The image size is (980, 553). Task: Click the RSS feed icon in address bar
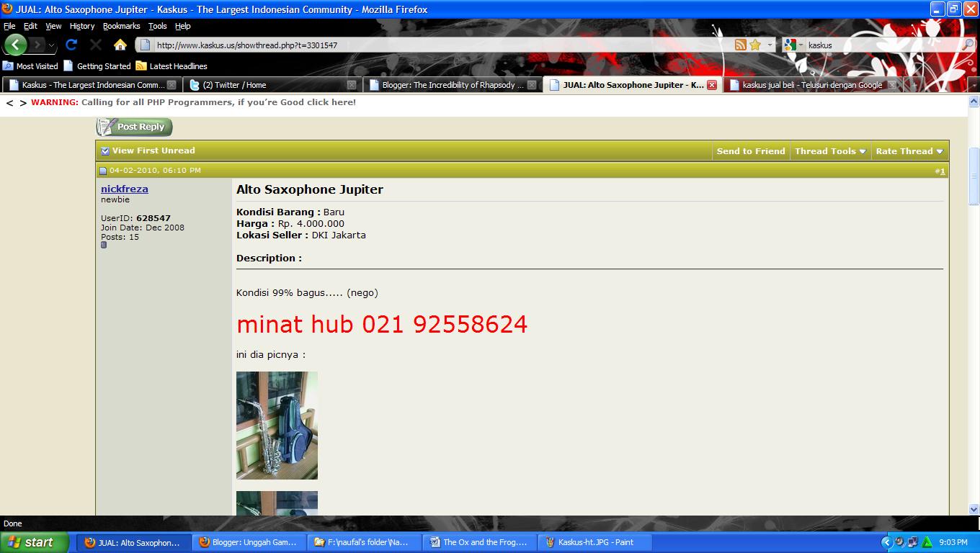click(740, 45)
